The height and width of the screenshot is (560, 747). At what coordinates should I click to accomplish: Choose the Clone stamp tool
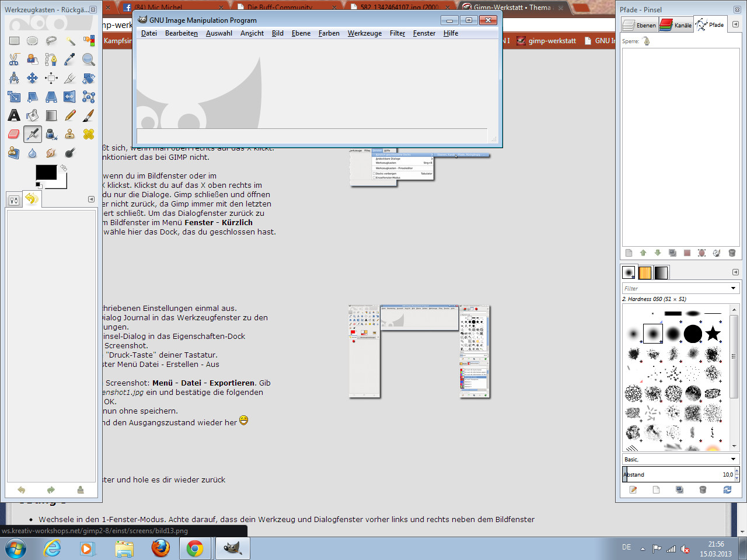pos(70,134)
